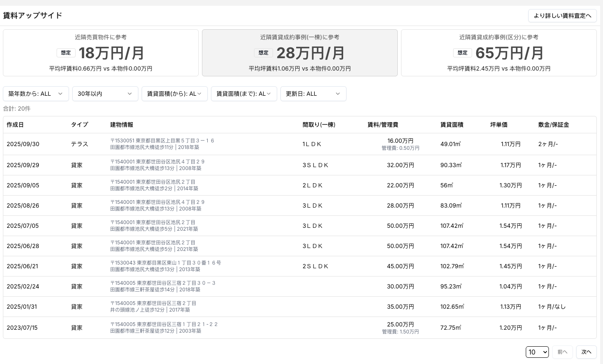Viewport: 603px width, 364px height.
Task: Click the 前へ pagination button
Action: click(x=563, y=352)
